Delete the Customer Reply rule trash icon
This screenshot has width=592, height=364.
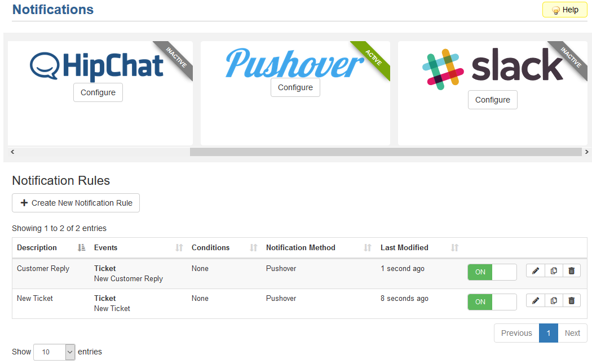pyautogui.click(x=571, y=271)
